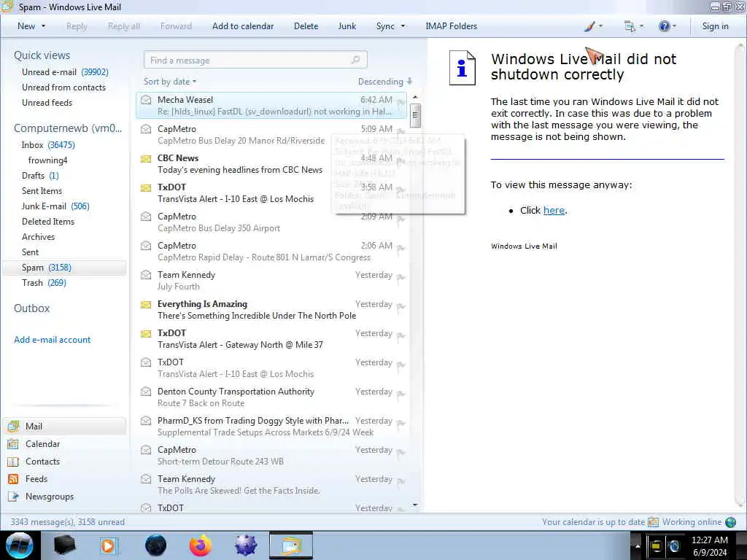This screenshot has height=560, width=747.
Task: Flag the Denton County Transportation Authority message
Action: tap(401, 394)
